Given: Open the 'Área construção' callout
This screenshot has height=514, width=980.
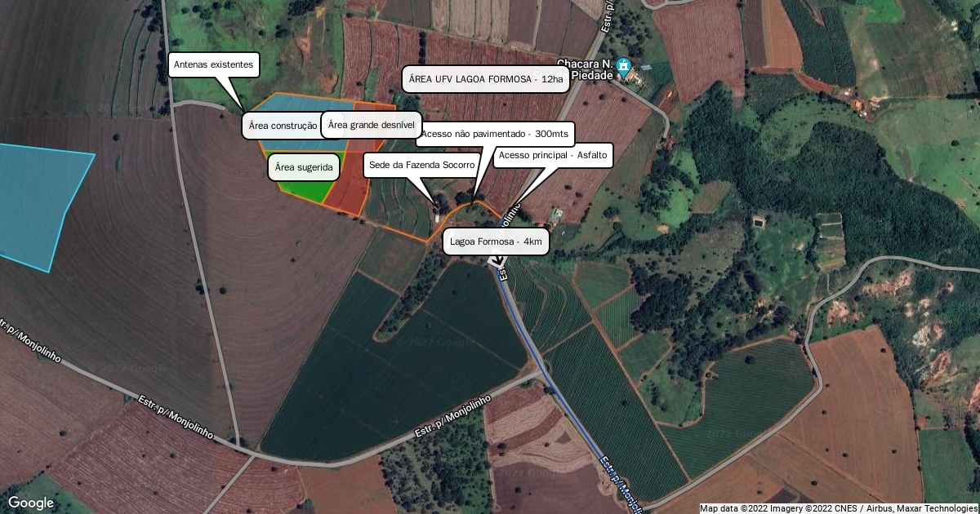Looking at the screenshot, I should [x=282, y=126].
